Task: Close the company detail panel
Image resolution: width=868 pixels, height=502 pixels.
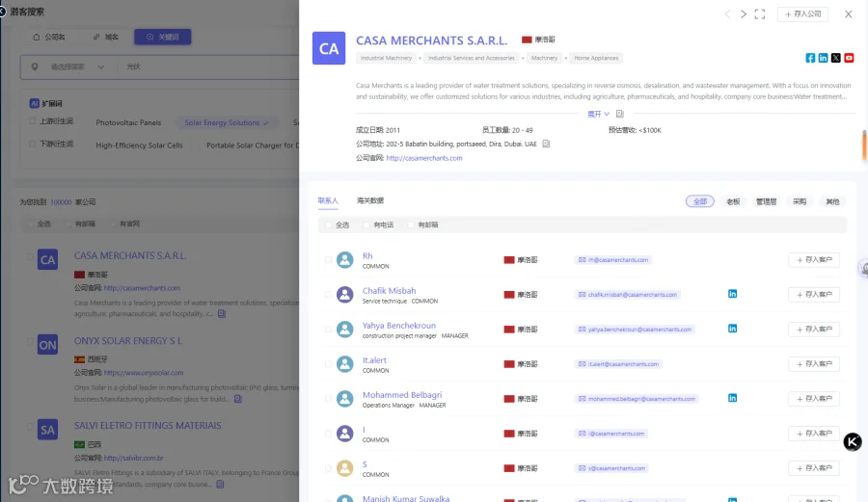Action: tap(848, 14)
